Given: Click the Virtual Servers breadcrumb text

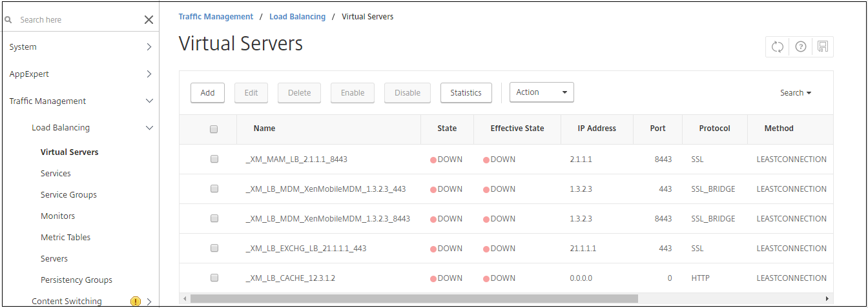Looking at the screenshot, I should (367, 17).
